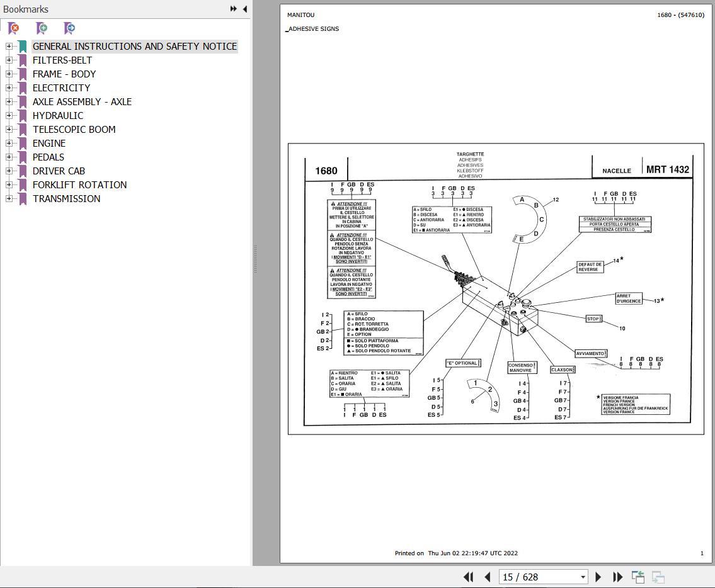Click the NACELLE label in the diagram
This screenshot has height=588, width=715.
[617, 171]
